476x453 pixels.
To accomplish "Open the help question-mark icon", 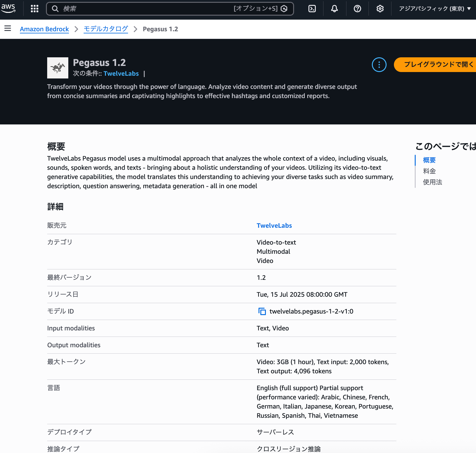I will (x=357, y=8).
